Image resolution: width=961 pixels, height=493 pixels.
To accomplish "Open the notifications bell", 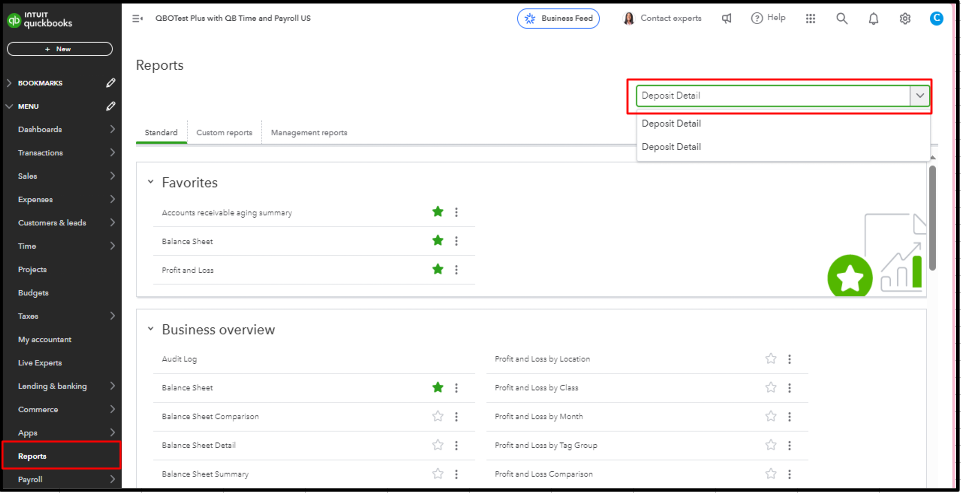I will coord(873,18).
